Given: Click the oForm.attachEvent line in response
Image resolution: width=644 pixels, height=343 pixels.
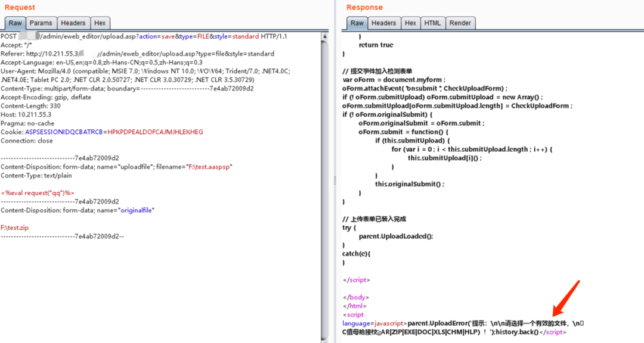Looking at the screenshot, I should [x=425, y=89].
